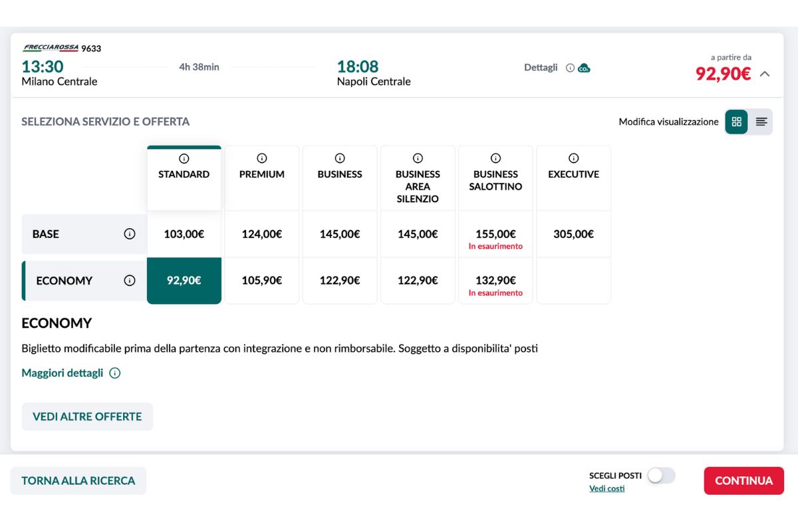Open the Vedi costi link
798x532 pixels.
click(606, 489)
